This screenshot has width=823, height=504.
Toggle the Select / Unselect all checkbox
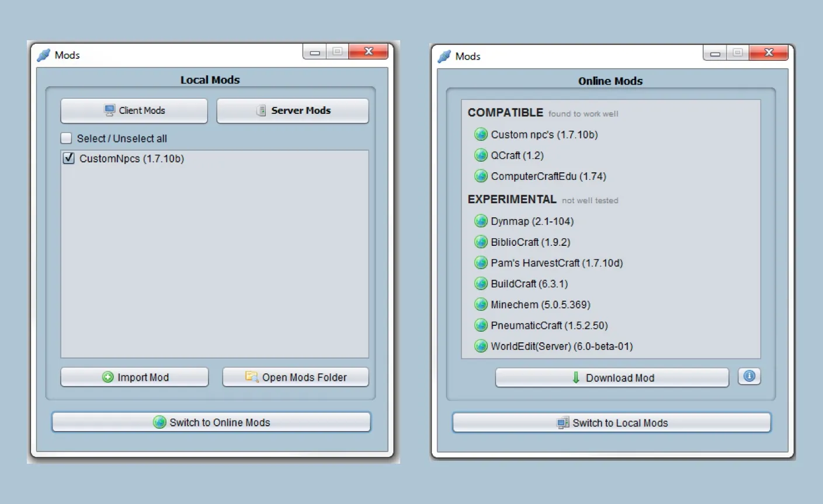click(x=67, y=138)
